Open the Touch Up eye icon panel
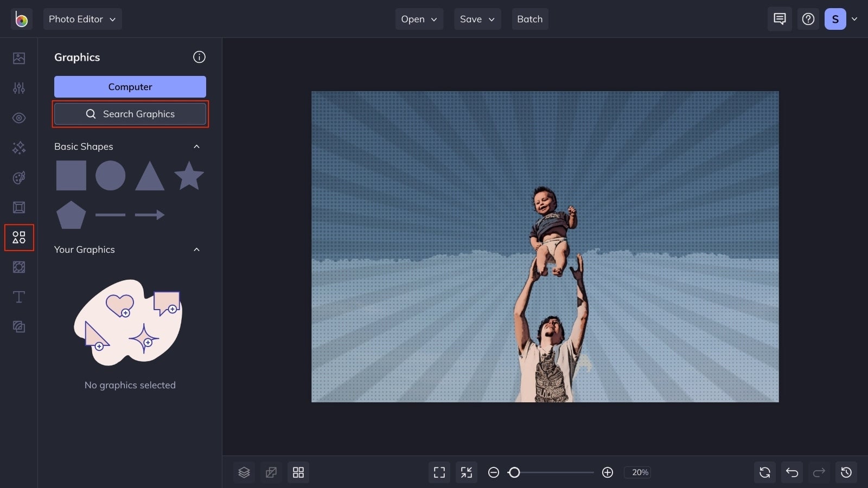The width and height of the screenshot is (868, 488). click(18, 118)
